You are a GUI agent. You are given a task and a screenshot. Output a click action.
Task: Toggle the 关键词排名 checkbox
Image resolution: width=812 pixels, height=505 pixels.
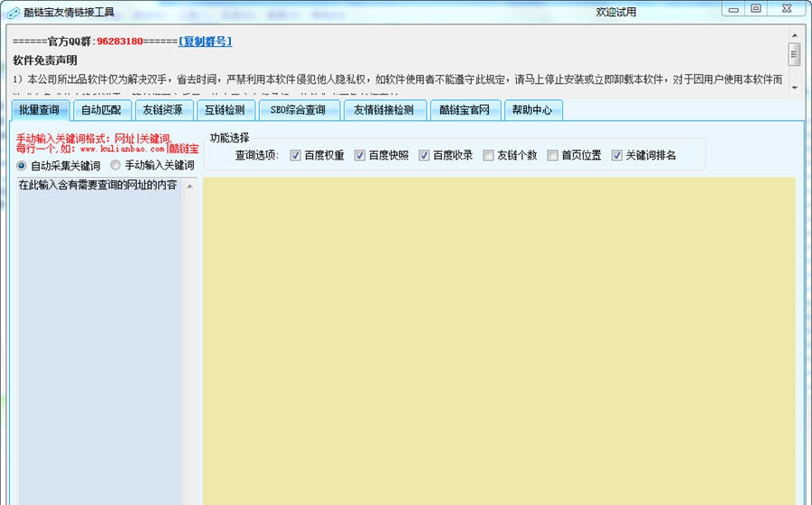[x=617, y=155]
